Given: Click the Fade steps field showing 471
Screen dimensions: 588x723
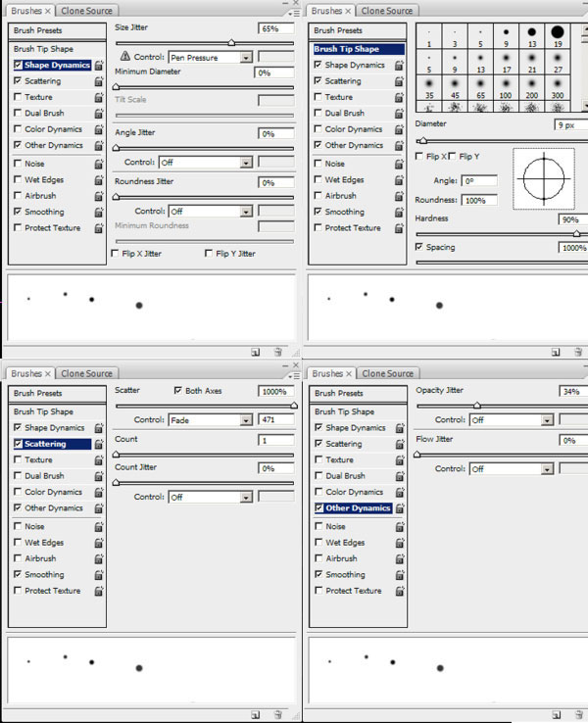Looking at the screenshot, I should click(275, 420).
